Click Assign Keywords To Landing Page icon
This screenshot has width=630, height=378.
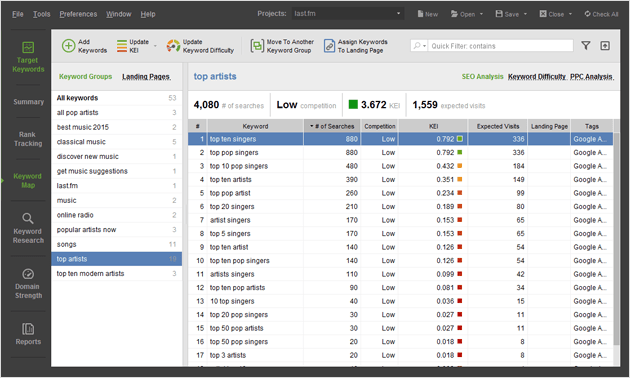(329, 46)
